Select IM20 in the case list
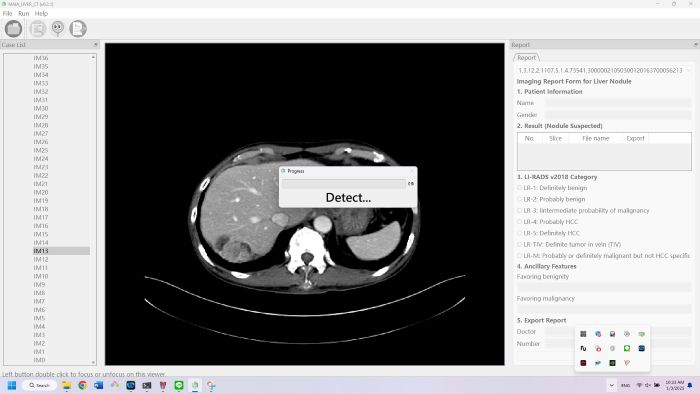700x394 pixels. pos(41,192)
